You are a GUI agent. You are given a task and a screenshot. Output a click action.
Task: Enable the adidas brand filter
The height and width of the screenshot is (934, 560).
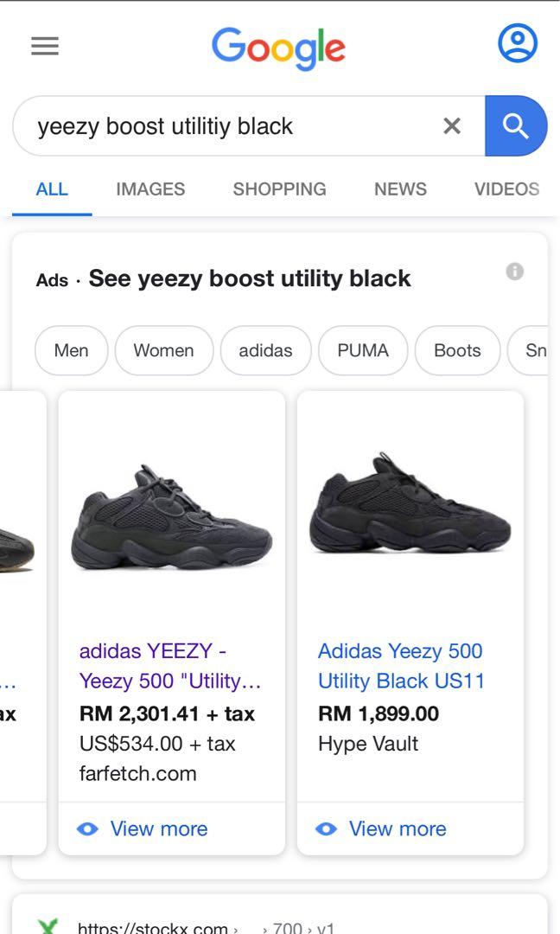[264, 350]
